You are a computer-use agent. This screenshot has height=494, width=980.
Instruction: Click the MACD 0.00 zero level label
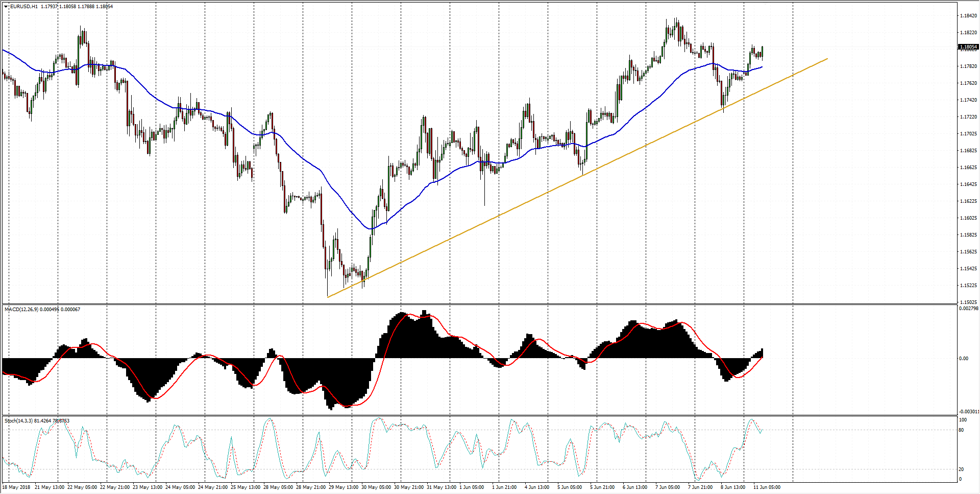(963, 359)
